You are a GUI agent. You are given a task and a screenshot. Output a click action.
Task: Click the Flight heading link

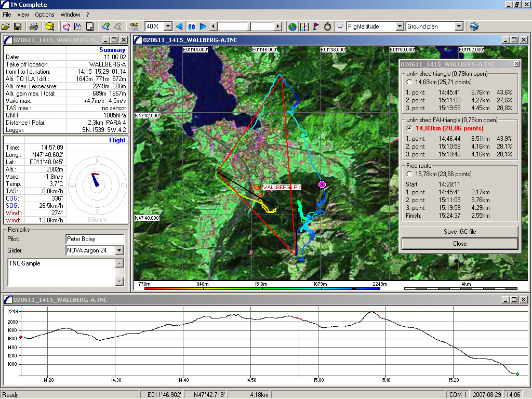[x=117, y=140]
